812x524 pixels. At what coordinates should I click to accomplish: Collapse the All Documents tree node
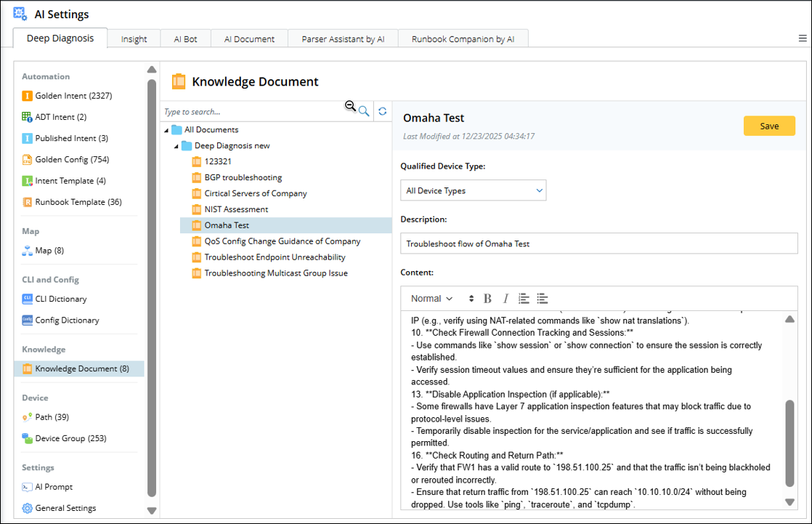point(167,130)
